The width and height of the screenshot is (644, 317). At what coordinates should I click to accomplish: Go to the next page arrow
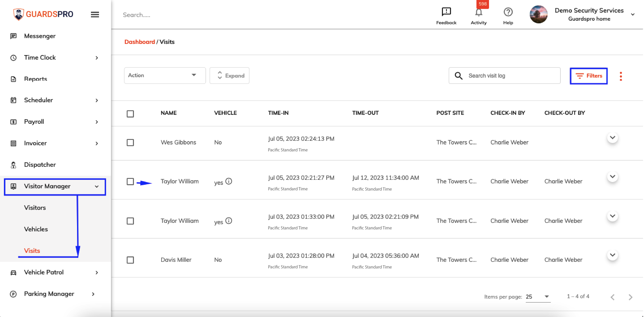[x=630, y=297]
